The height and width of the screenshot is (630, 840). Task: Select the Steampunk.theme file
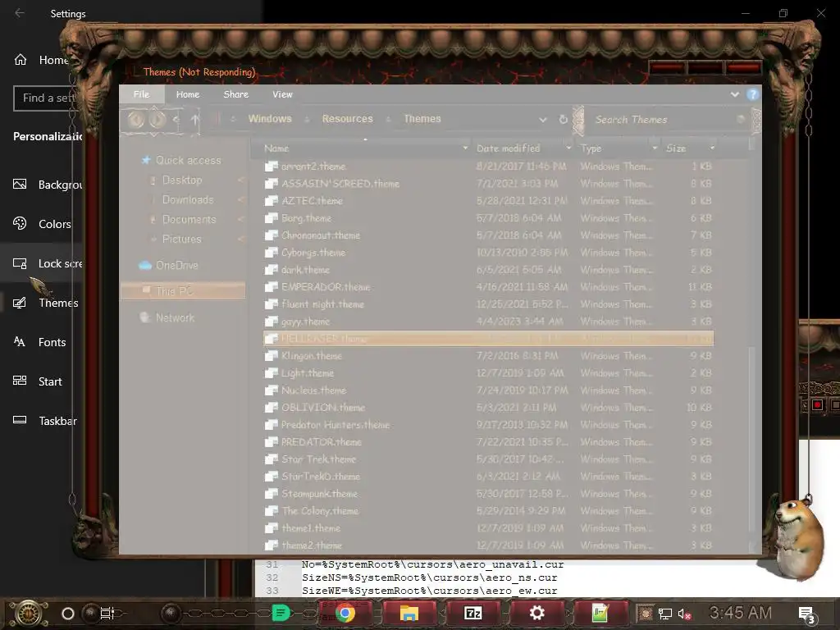pos(488,493)
